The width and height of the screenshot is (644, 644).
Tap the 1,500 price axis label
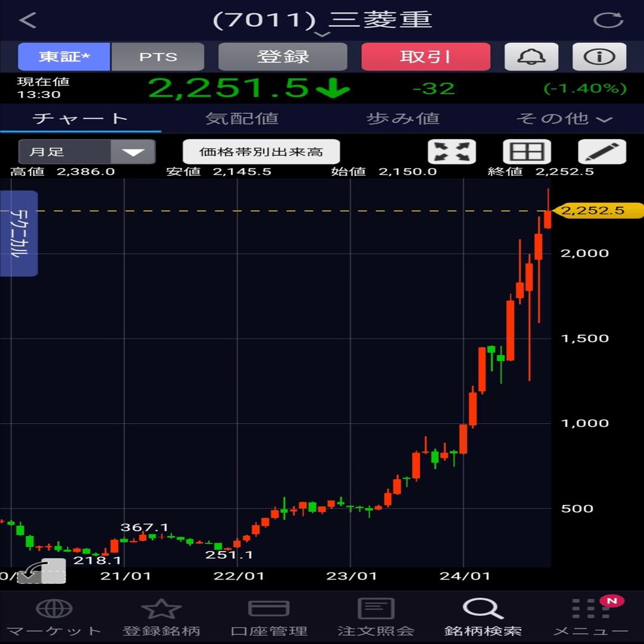coord(584,339)
